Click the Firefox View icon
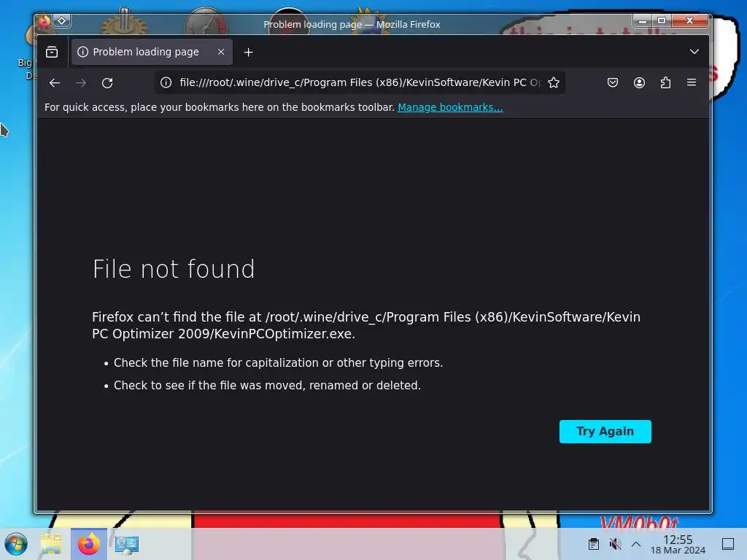Image resolution: width=747 pixels, height=560 pixels. point(52,52)
